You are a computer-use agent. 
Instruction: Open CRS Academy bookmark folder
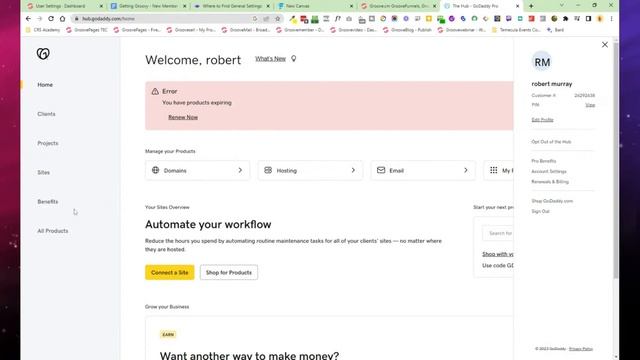[42, 30]
